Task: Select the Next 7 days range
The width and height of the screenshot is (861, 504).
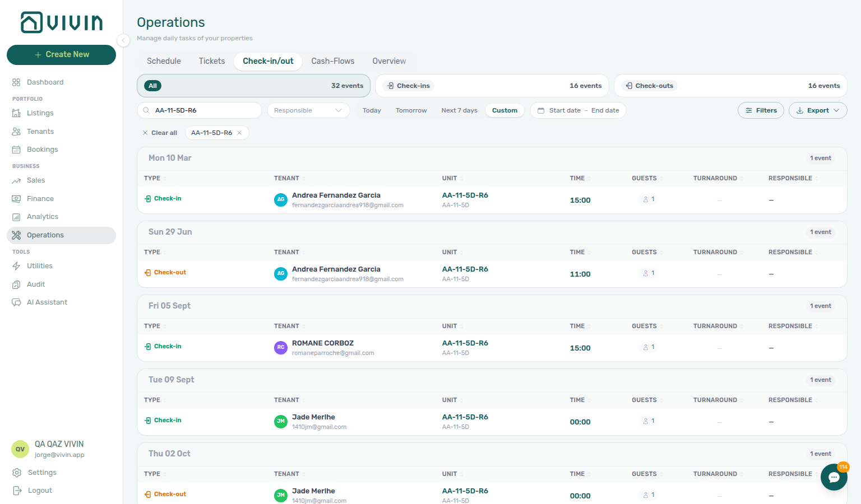Action: tap(459, 110)
